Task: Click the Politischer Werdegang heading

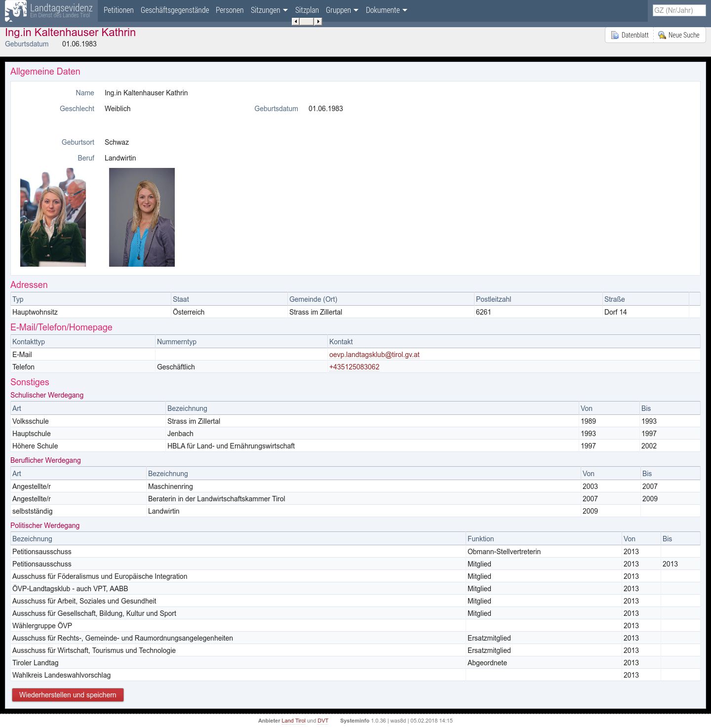Action: (45, 526)
